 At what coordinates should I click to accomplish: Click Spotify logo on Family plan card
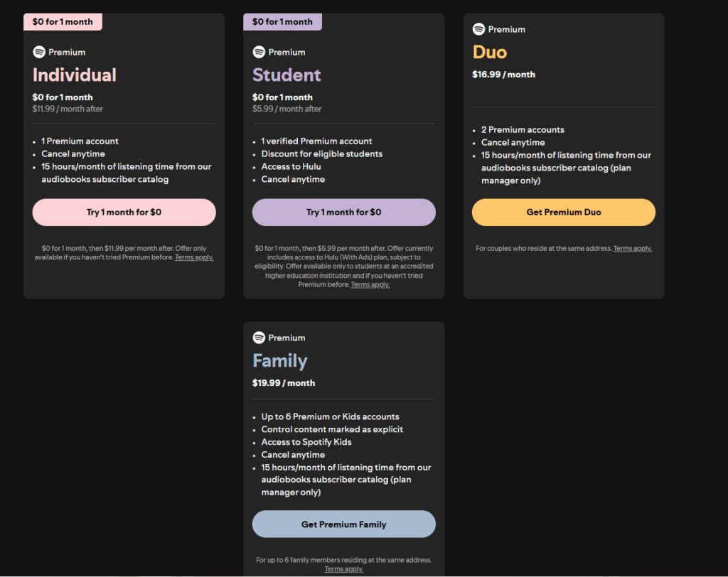pos(259,338)
